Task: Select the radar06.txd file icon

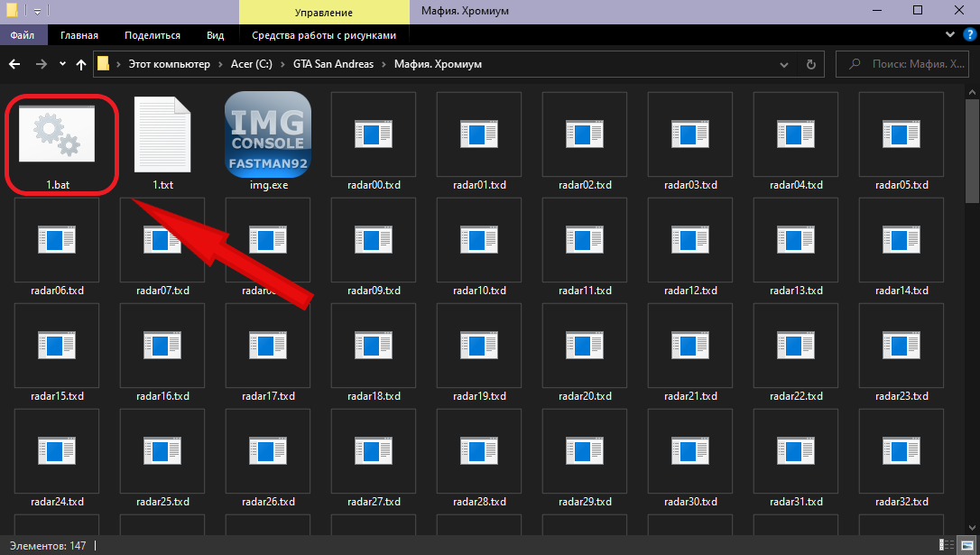Action: (57, 239)
